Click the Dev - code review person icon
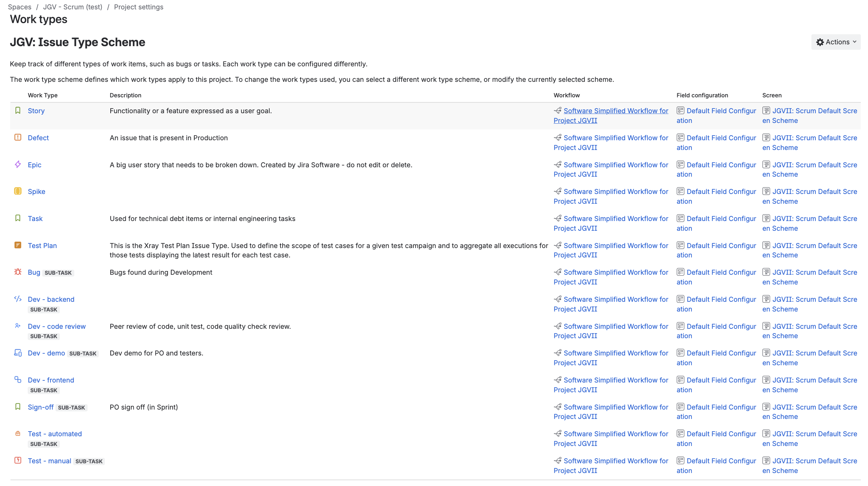 click(18, 326)
